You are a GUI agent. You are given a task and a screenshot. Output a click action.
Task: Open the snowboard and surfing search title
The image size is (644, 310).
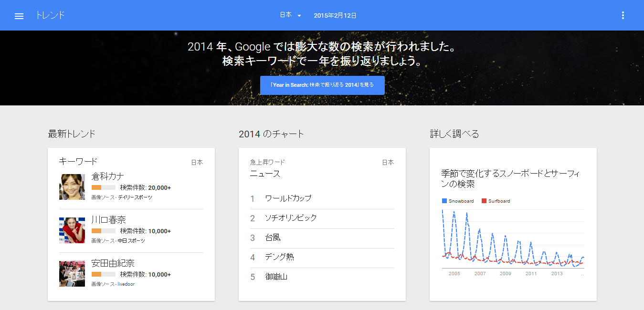click(x=510, y=178)
